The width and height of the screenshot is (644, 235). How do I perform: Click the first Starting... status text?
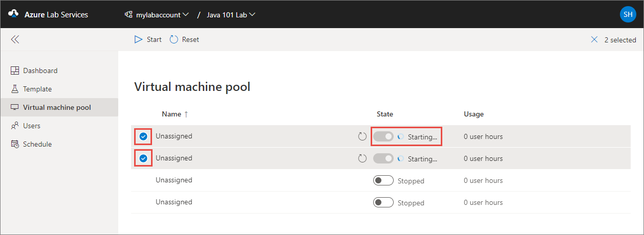tap(422, 137)
